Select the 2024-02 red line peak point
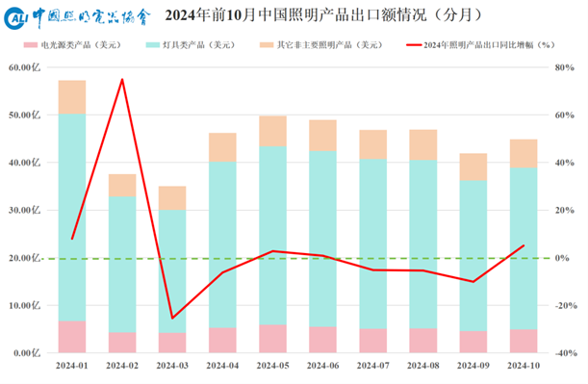 (122, 79)
